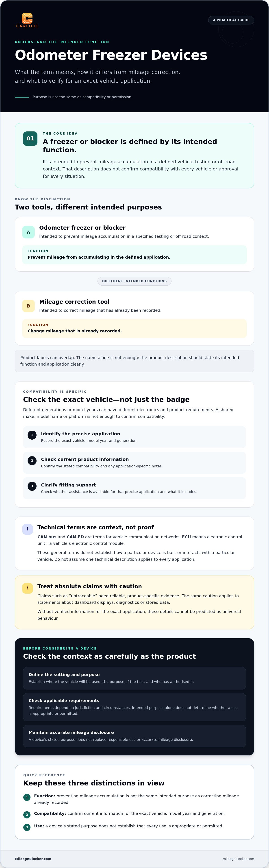The width and height of the screenshot is (269, 868).
Task: Open the mileageblocker.com footer link
Action: (x=238, y=859)
